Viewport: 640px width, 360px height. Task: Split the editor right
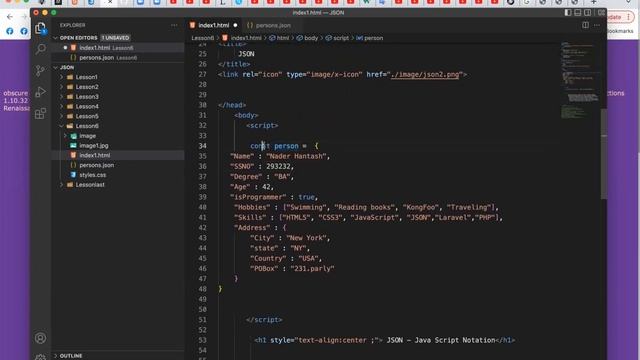(x=585, y=25)
